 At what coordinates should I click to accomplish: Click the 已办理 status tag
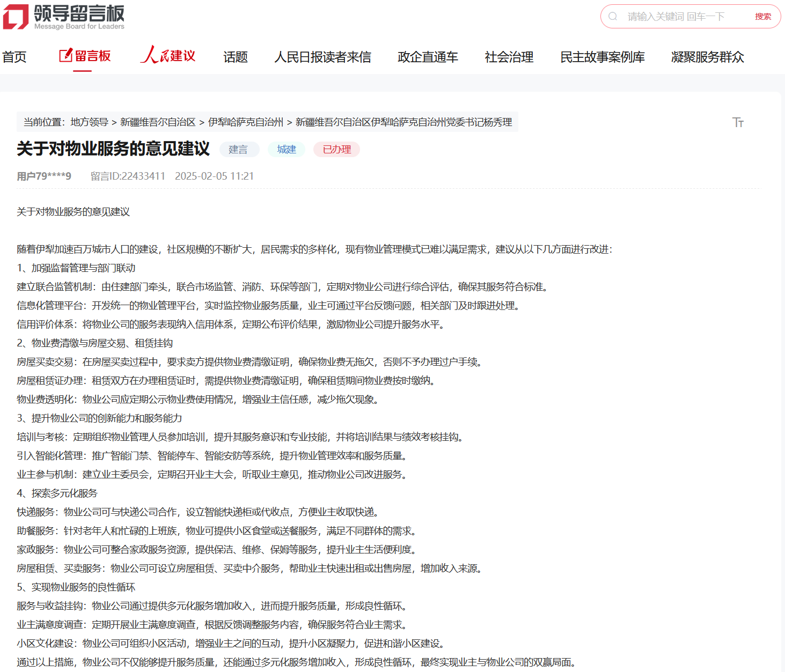tap(336, 150)
